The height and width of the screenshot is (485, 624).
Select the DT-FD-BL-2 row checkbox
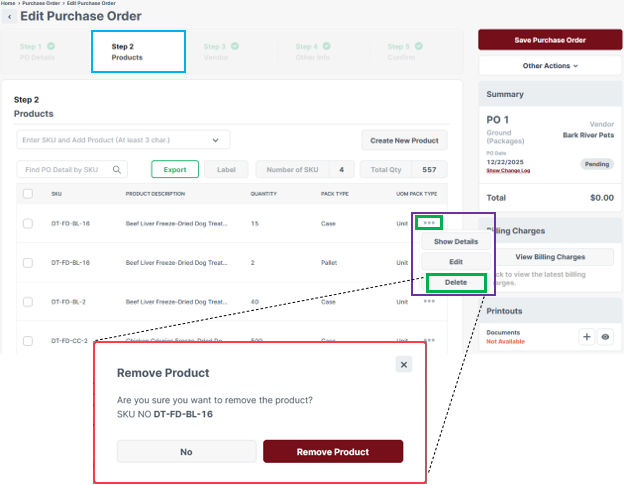[x=28, y=301]
